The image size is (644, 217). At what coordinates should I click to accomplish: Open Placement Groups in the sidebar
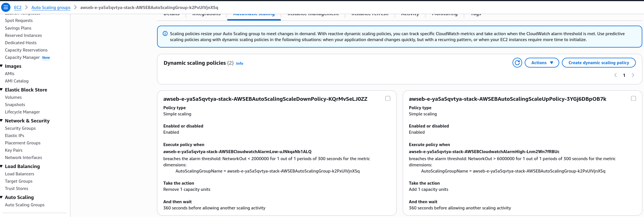pyautogui.click(x=23, y=143)
